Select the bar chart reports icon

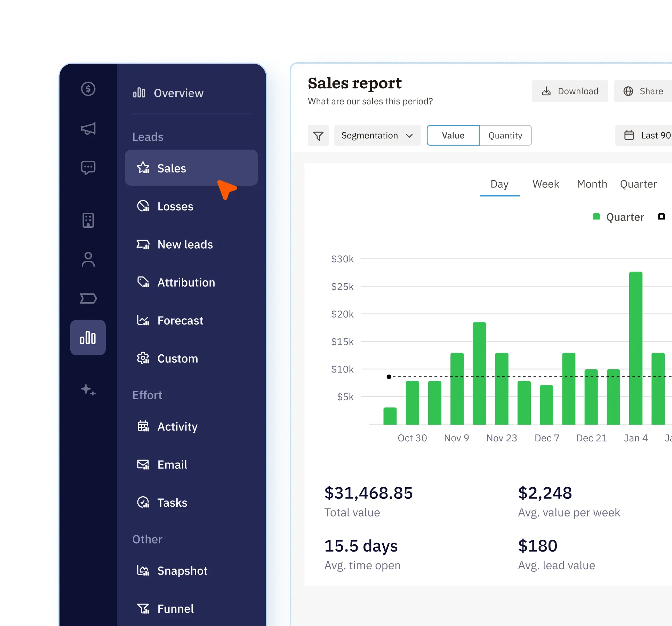tap(88, 337)
